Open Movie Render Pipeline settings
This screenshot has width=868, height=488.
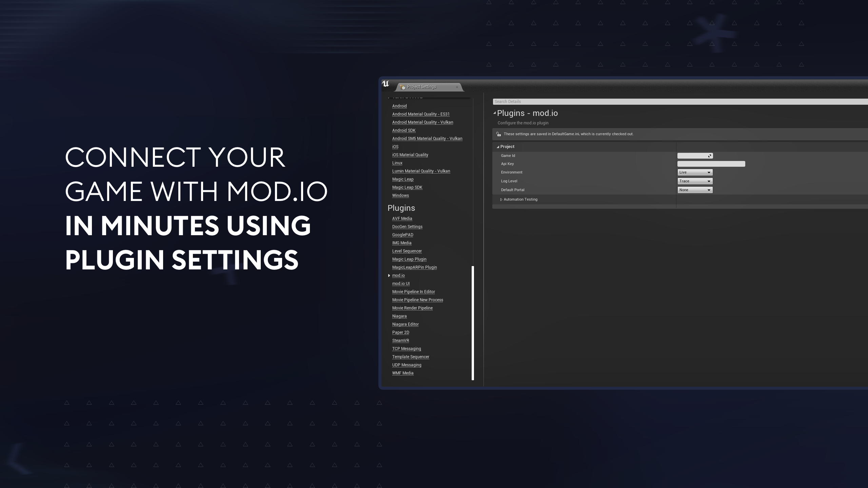pos(412,308)
